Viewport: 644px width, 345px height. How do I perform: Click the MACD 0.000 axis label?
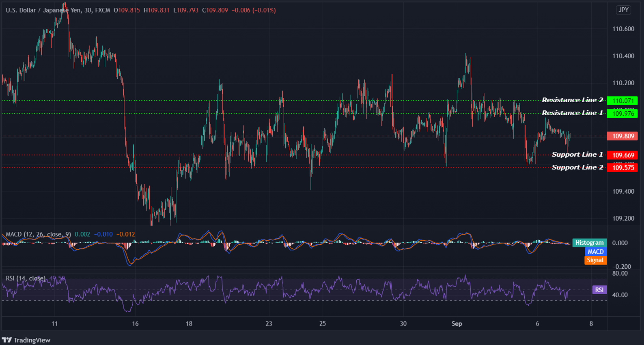[620, 243]
